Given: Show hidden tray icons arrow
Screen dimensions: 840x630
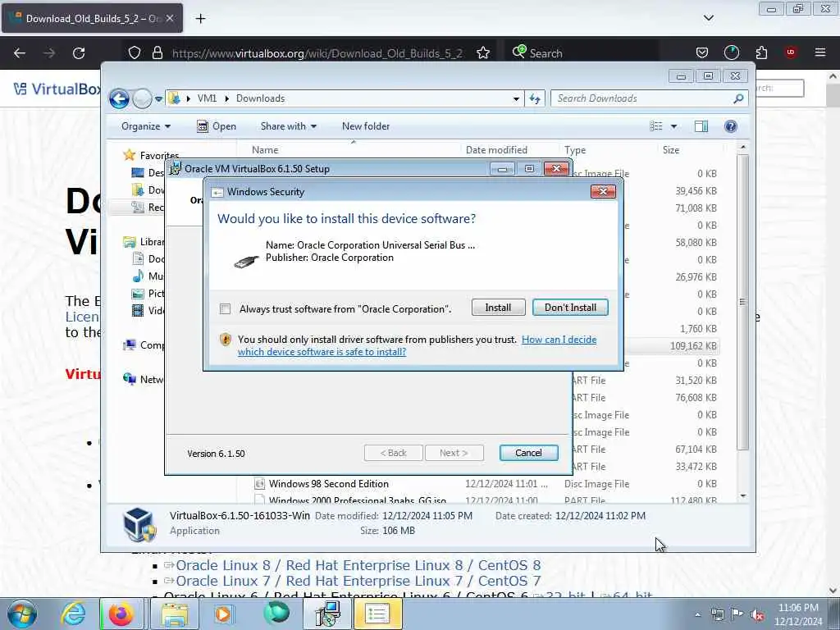Looking at the screenshot, I should point(697,614).
